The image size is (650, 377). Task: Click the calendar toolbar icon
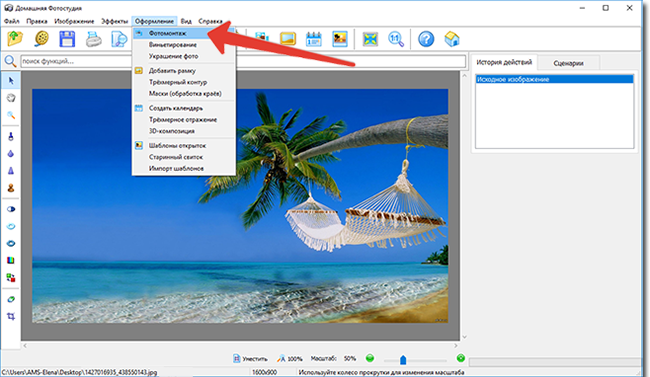(x=314, y=39)
